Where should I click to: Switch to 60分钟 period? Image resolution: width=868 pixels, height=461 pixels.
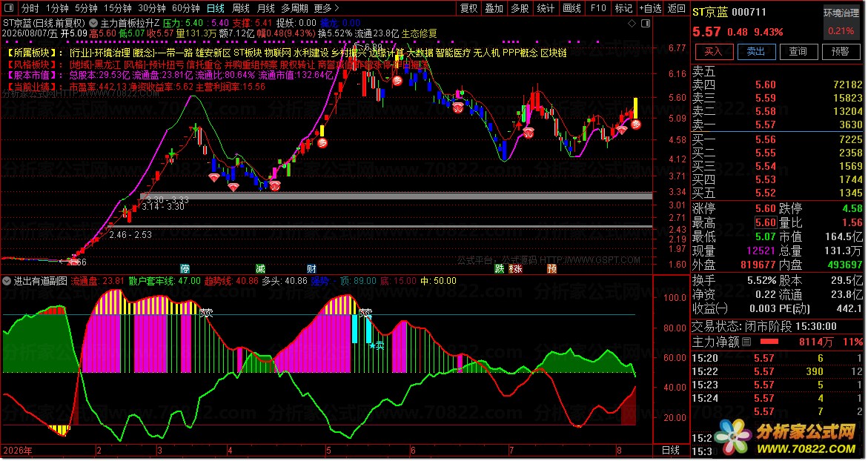(186, 8)
